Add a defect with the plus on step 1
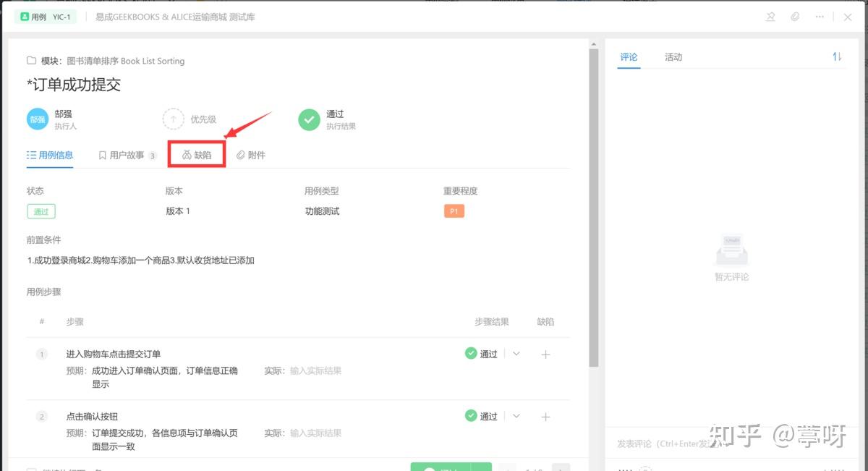Viewport: 868px width, 471px height. pos(545,354)
